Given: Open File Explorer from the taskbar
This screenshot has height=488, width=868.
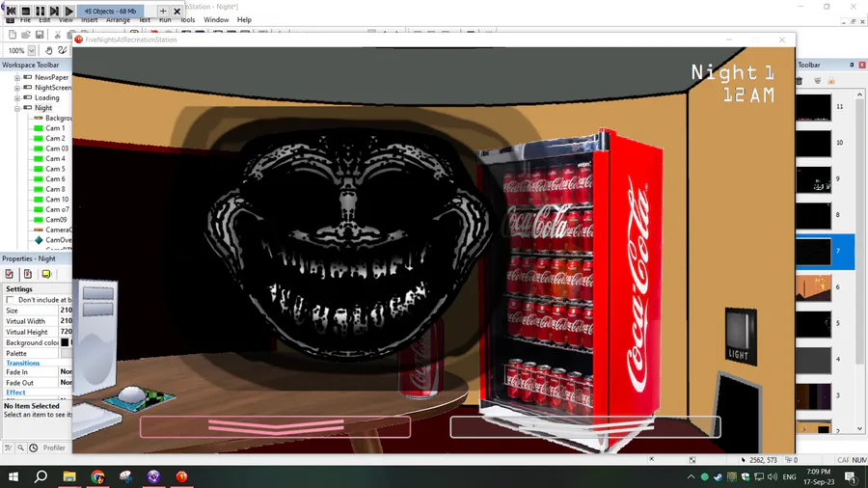Looking at the screenshot, I should coord(69,476).
